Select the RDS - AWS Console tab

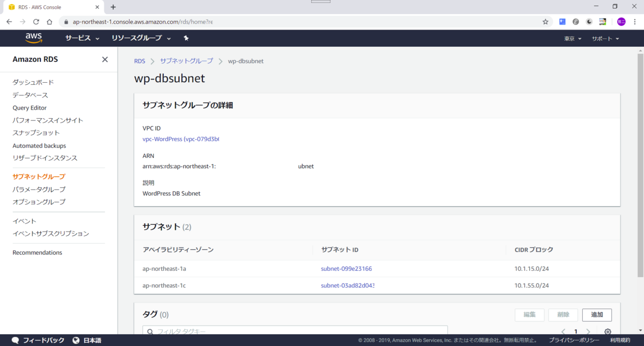coord(53,7)
